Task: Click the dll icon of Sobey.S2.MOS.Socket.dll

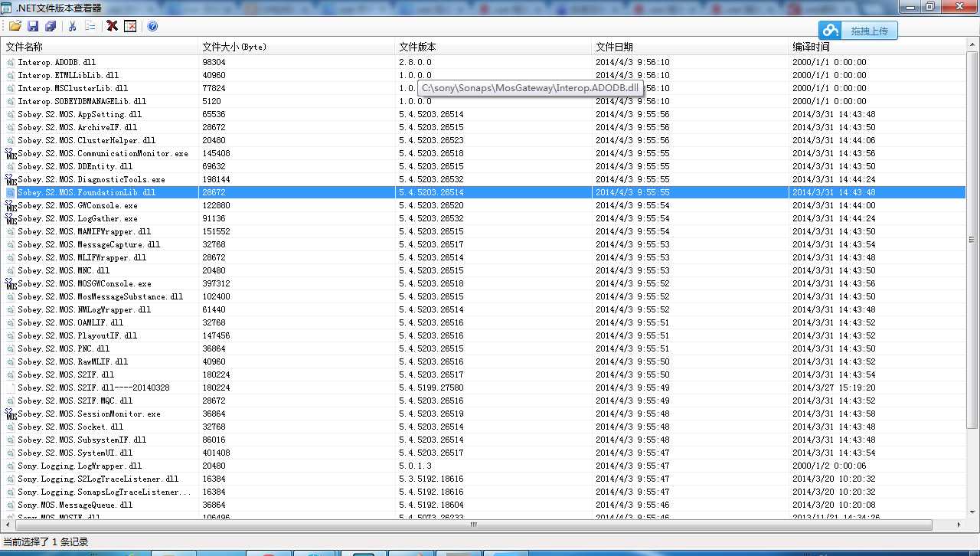Action: pos(11,427)
